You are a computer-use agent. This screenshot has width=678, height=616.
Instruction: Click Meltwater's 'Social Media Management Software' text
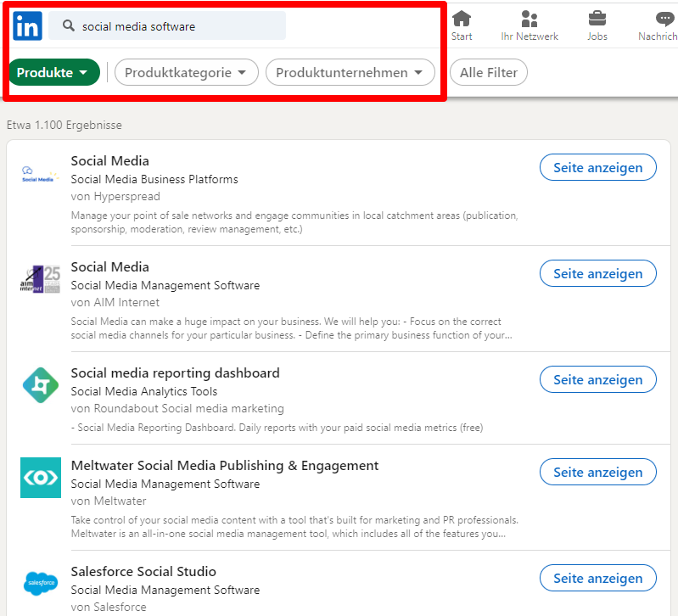coord(165,484)
